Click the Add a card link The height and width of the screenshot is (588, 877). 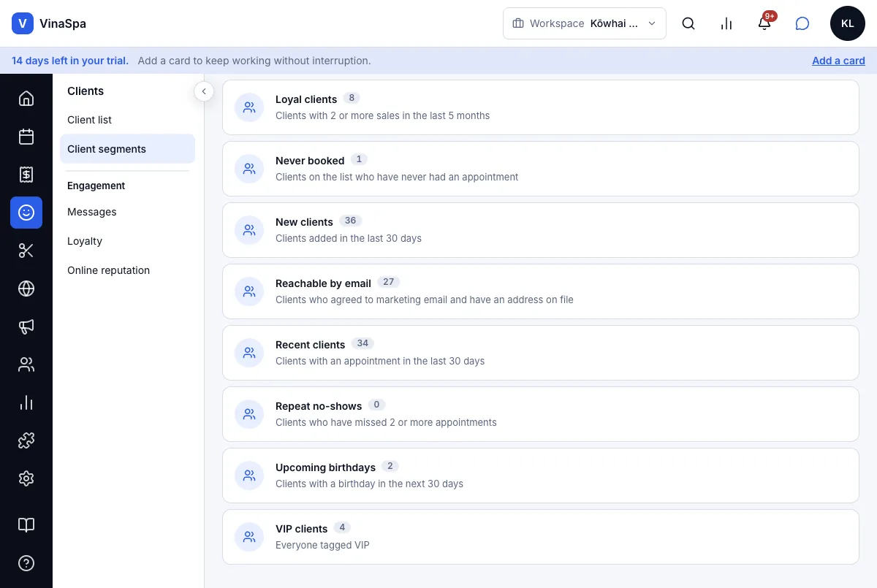(838, 61)
